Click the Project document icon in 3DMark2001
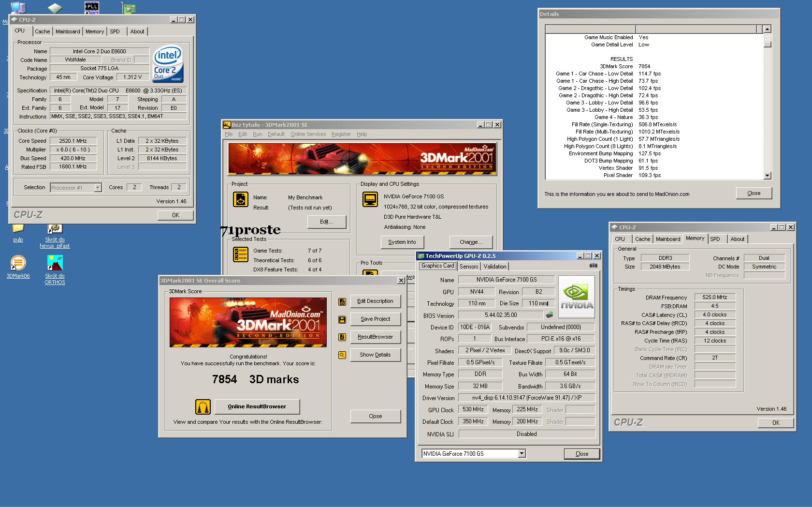This screenshot has width=812, height=508. click(x=241, y=199)
